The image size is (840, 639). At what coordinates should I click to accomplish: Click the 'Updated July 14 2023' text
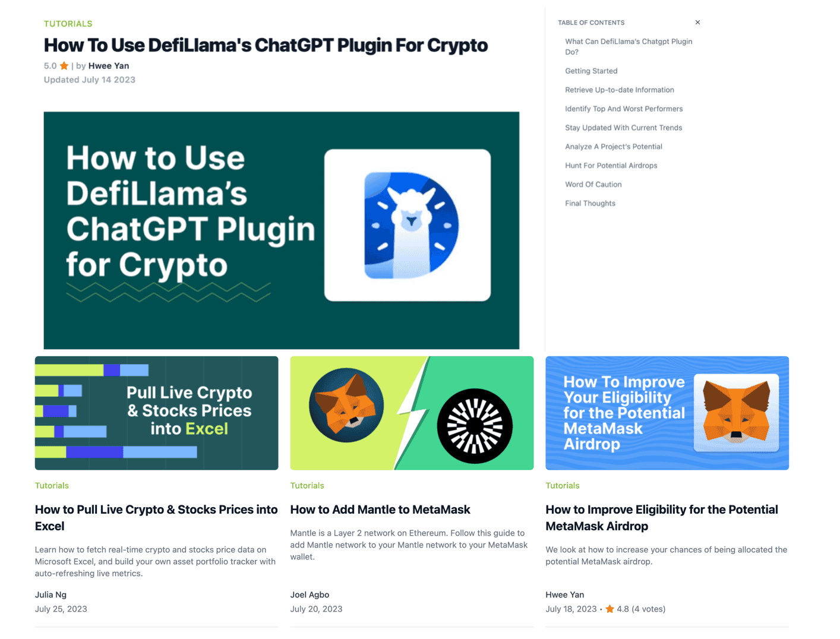[x=90, y=80]
